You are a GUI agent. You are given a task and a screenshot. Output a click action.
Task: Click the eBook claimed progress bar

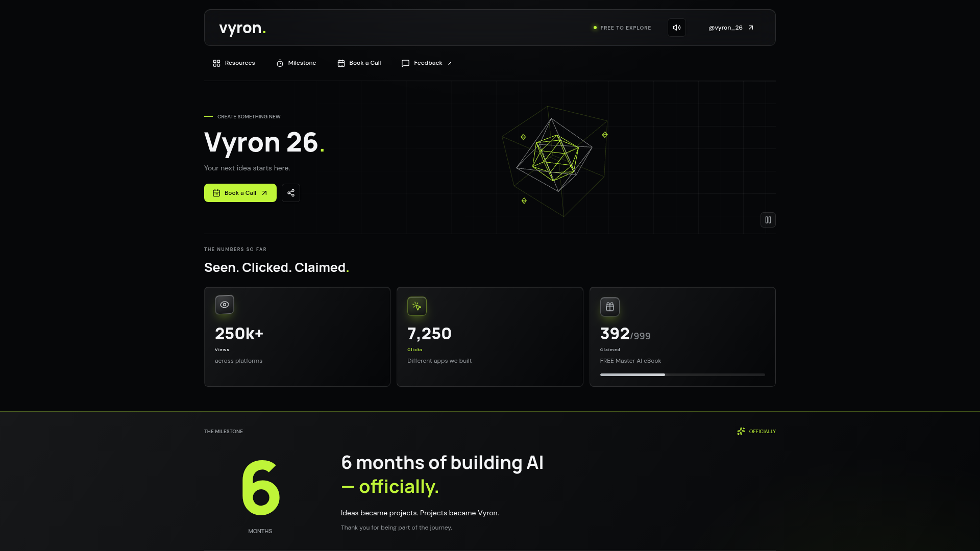click(x=682, y=374)
